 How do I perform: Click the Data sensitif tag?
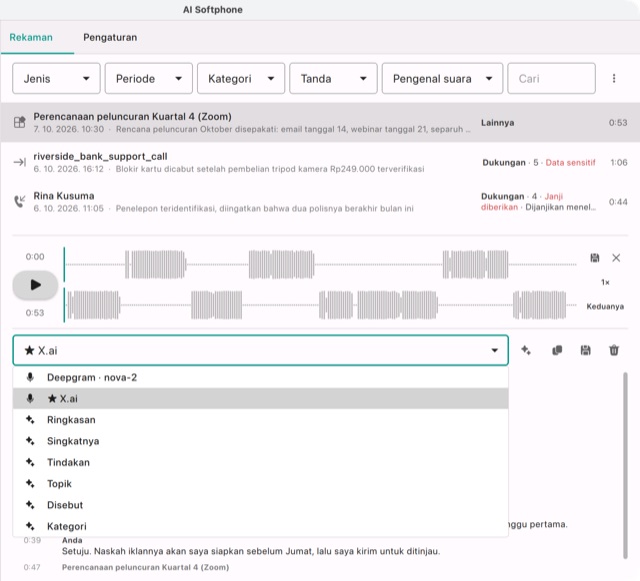click(x=570, y=163)
